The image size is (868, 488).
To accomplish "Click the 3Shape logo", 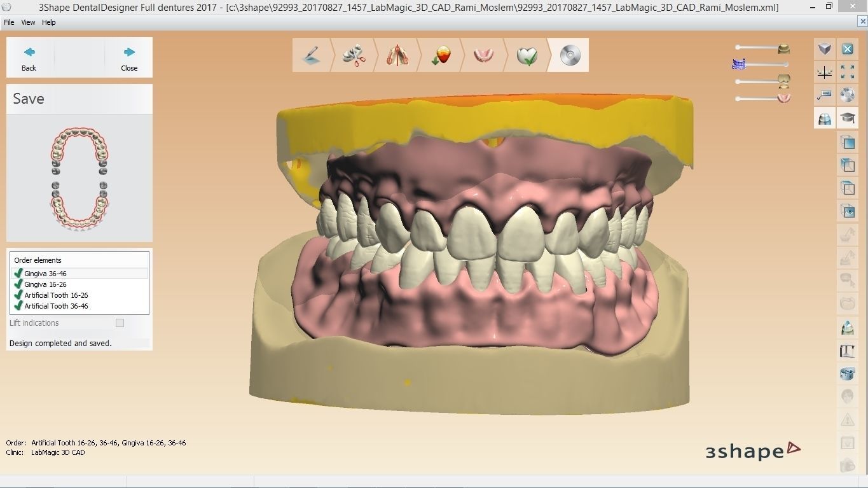I will (x=753, y=450).
